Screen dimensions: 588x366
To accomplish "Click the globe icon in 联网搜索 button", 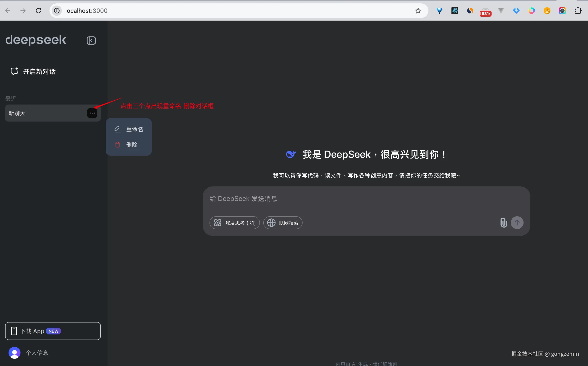I will coord(271,223).
